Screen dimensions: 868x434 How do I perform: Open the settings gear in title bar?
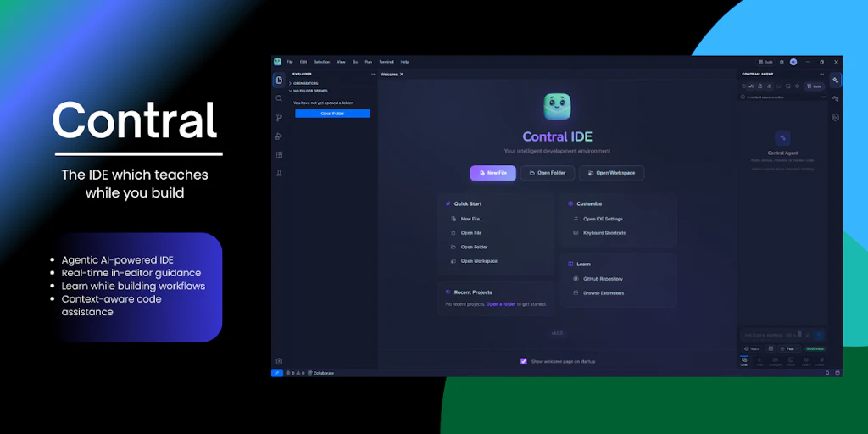[x=782, y=62]
